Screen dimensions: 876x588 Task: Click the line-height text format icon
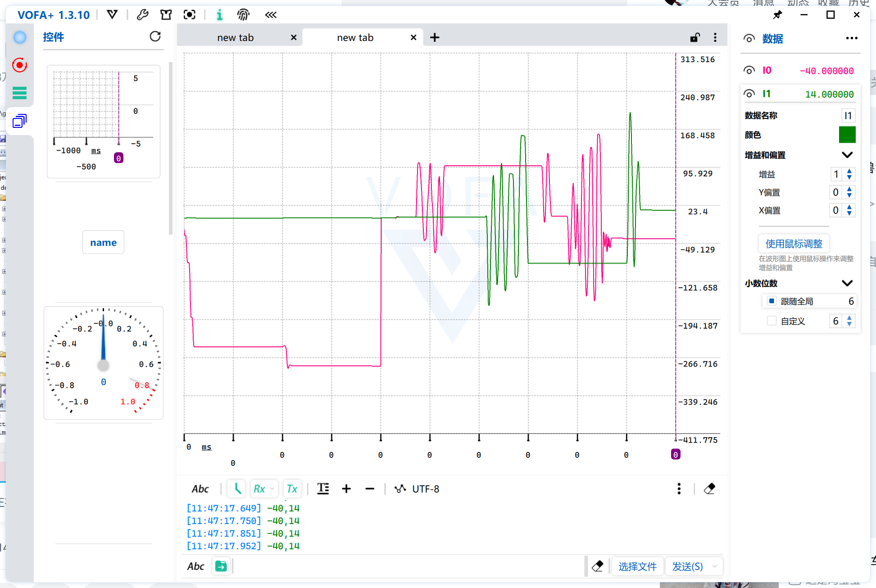point(323,488)
